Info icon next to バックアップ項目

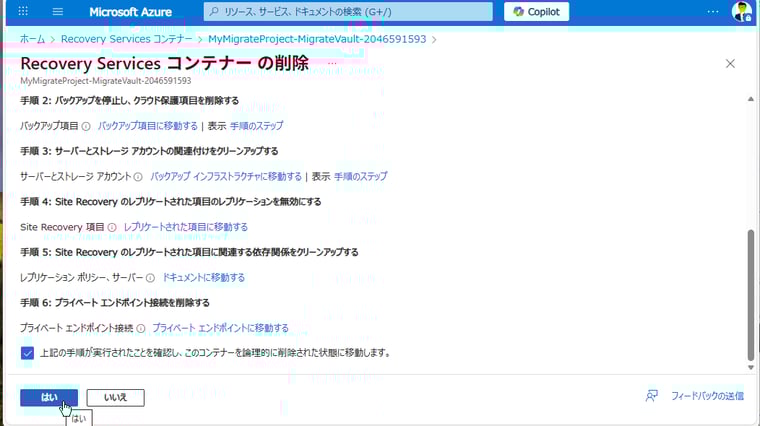pos(86,126)
